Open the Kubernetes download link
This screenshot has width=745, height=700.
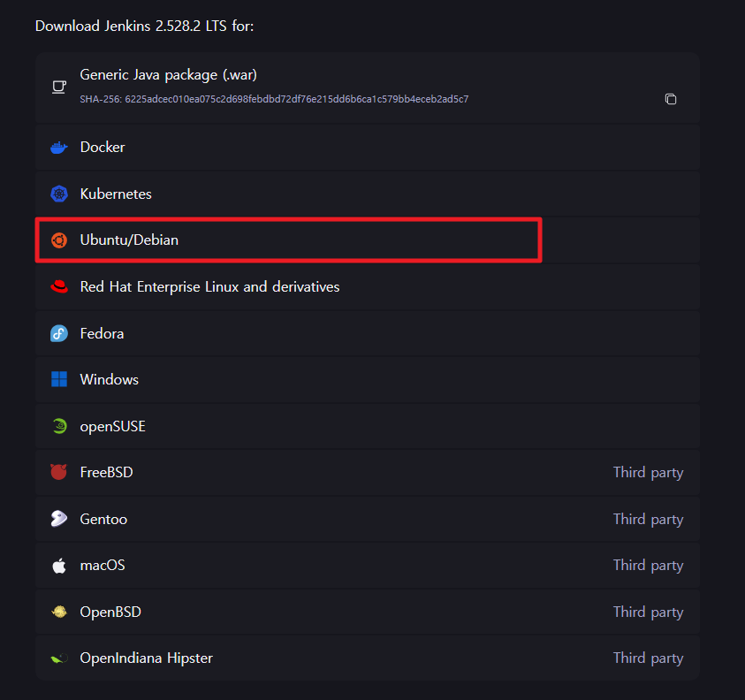tap(368, 194)
